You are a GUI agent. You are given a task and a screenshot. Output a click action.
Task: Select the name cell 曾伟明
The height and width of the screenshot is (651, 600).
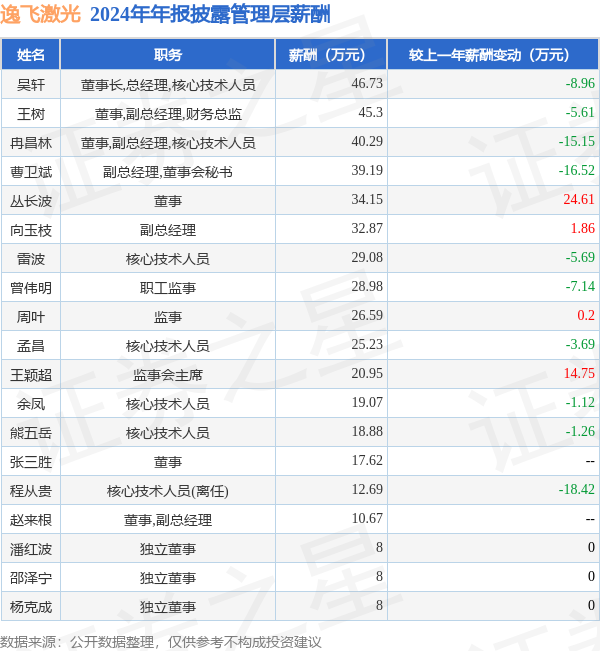click(x=31, y=288)
